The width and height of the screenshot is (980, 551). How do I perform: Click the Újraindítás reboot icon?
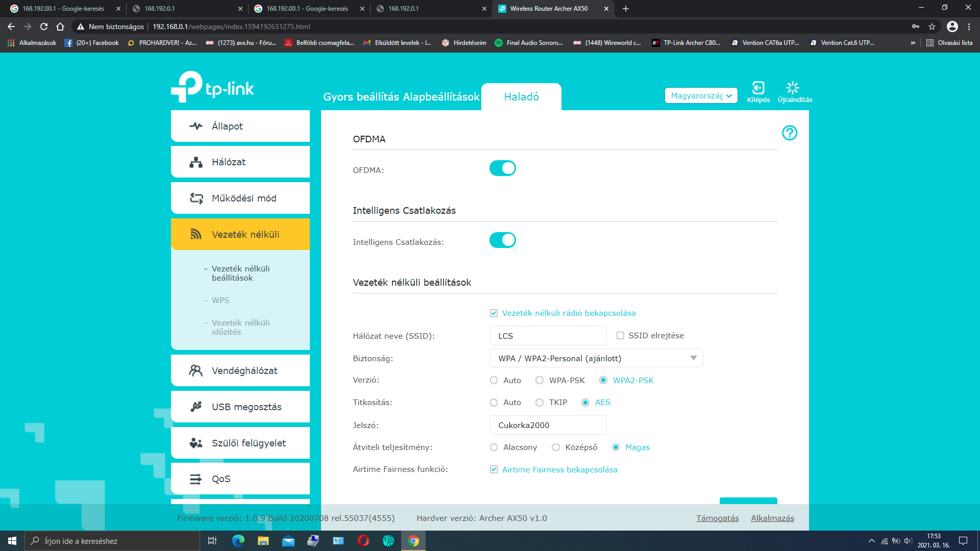792,88
